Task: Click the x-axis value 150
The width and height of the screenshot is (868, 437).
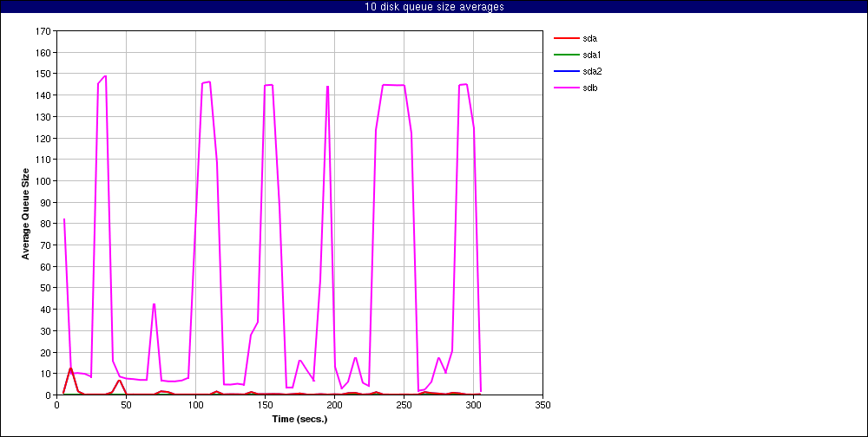Action: click(265, 405)
